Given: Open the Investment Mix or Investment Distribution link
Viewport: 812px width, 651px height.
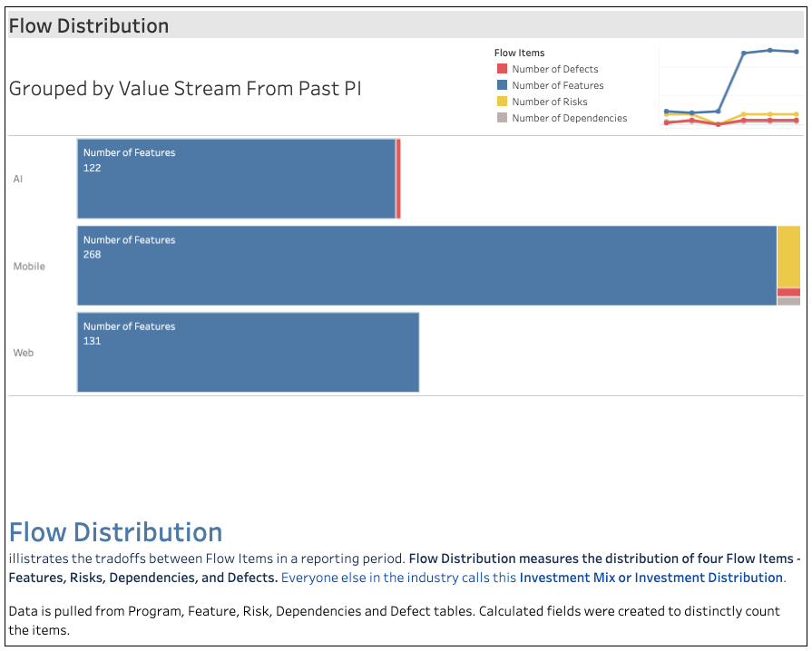Looking at the screenshot, I should (651, 578).
